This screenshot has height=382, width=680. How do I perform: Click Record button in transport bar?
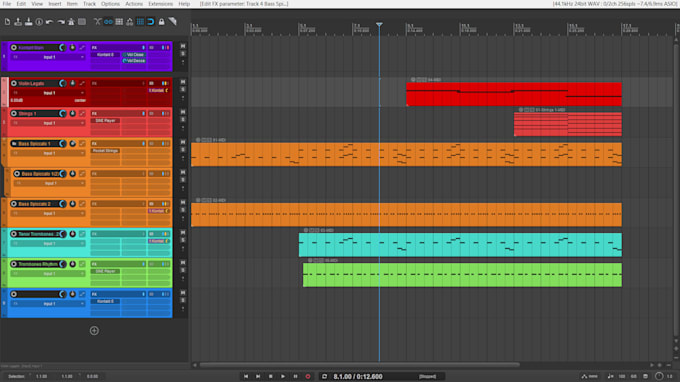[308, 376]
